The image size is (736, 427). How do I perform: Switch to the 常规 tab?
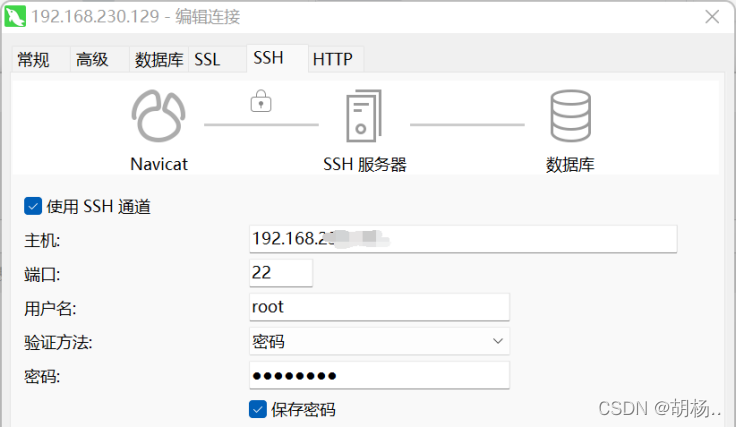coord(41,60)
